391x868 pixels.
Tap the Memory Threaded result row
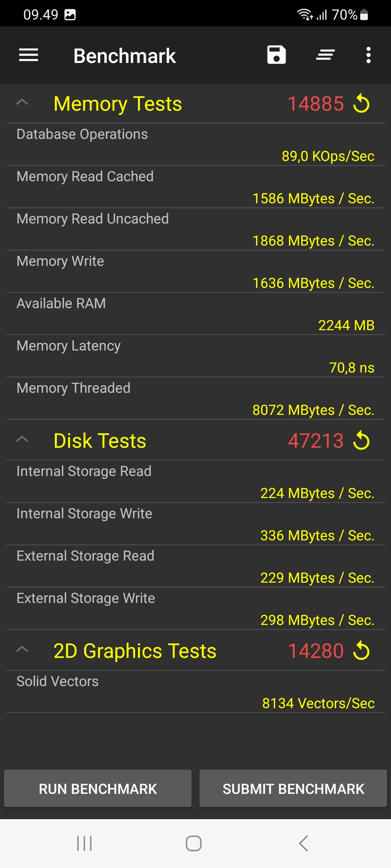pyautogui.click(x=195, y=399)
